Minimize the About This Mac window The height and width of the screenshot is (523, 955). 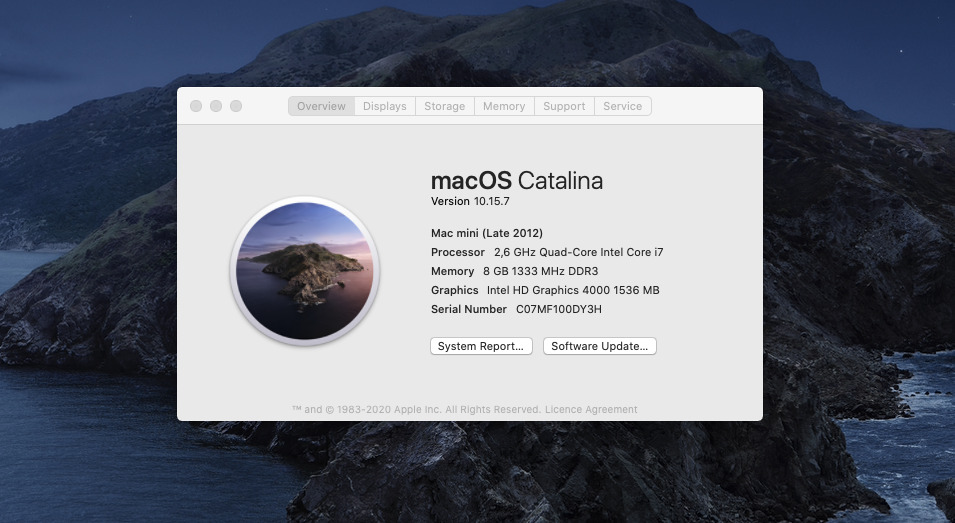(x=216, y=106)
